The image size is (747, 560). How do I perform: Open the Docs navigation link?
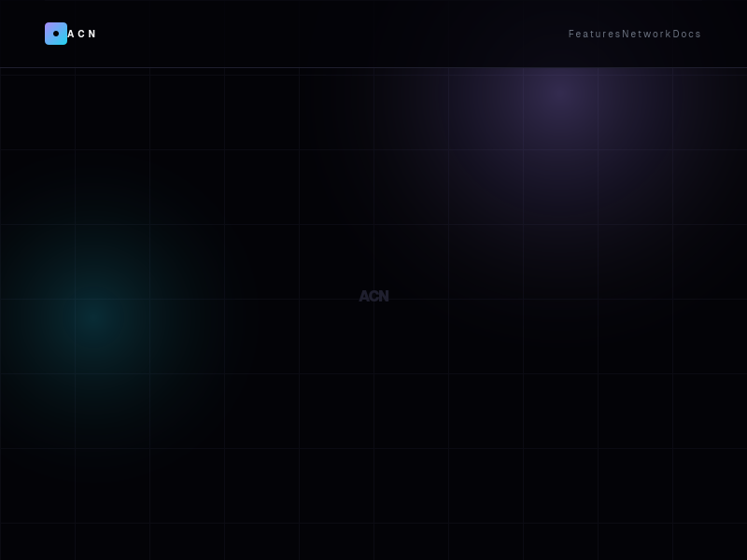tap(687, 34)
